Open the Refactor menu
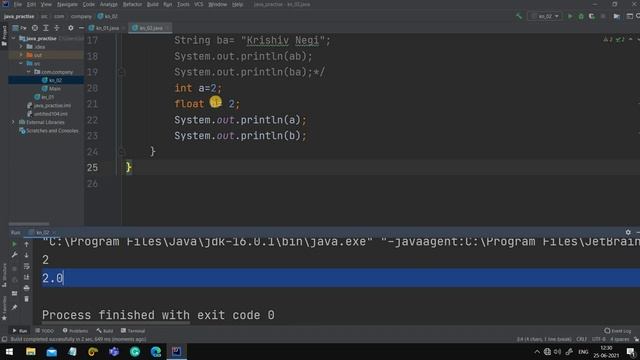This screenshot has width=640, height=360. tap(133, 4)
